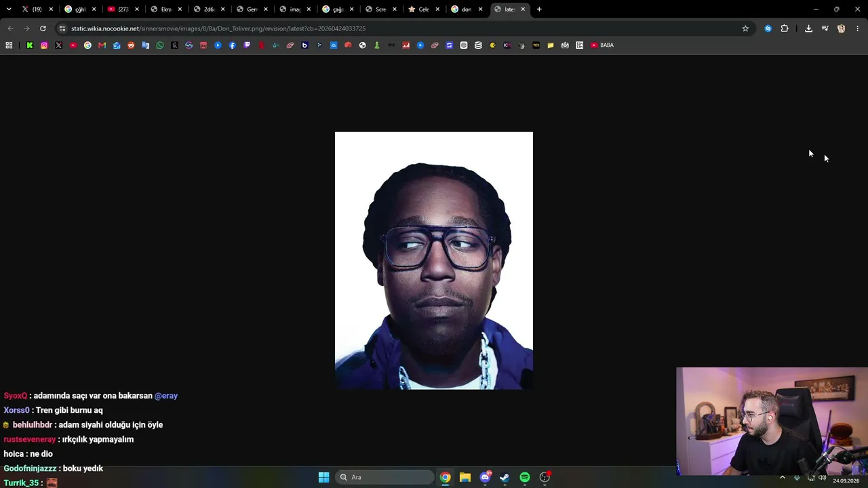Open the Reddit bookmark icon
The image size is (868, 488).
pyautogui.click(x=131, y=45)
